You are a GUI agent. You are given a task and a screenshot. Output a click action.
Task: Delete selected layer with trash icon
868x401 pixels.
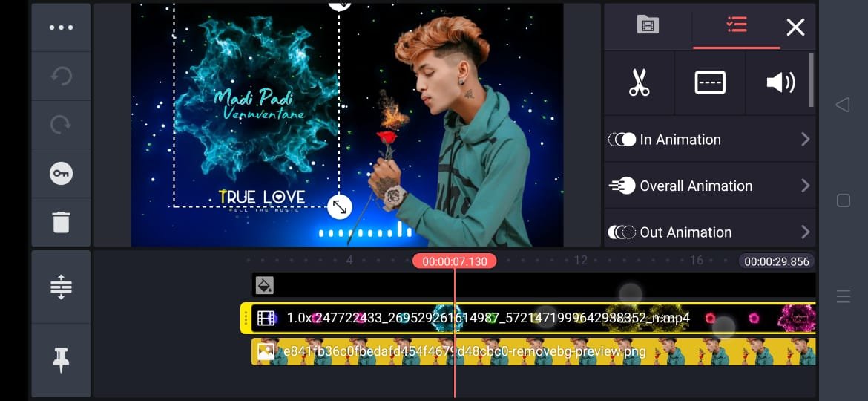point(61,221)
